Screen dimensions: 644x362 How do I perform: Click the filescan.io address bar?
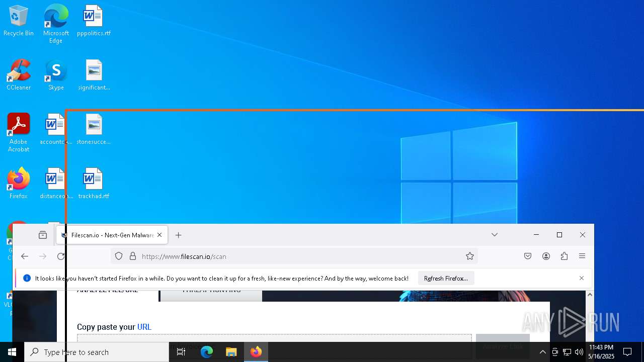pos(294,256)
